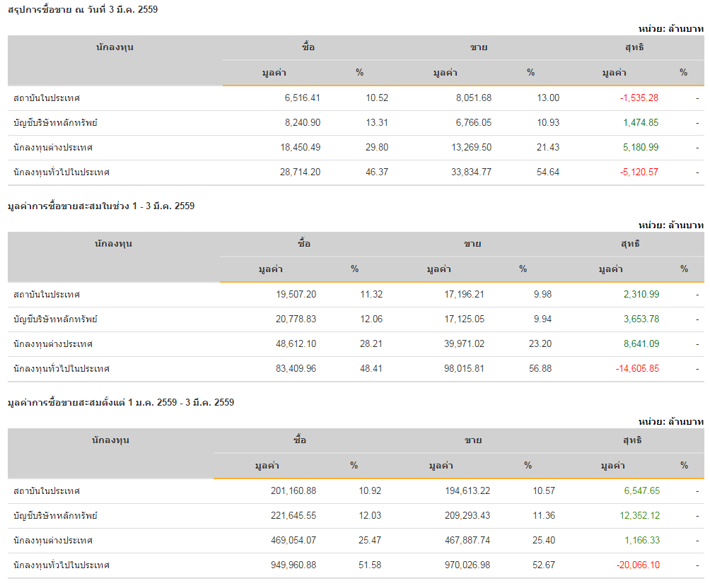The width and height of the screenshot is (710, 588).
Task: Click the heading สรุปการซื้อขาย ณ วันที่ 3 มี.ค. 2559
Action: click(x=78, y=9)
